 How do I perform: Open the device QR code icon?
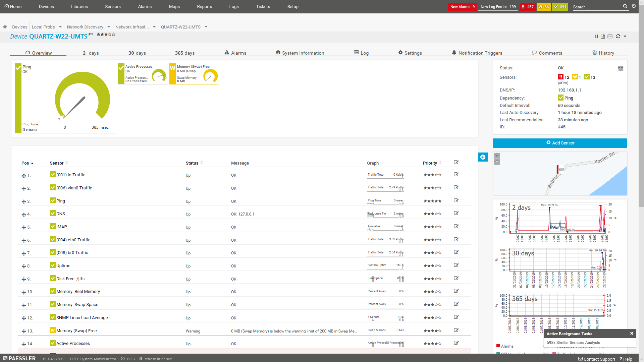tap(621, 68)
